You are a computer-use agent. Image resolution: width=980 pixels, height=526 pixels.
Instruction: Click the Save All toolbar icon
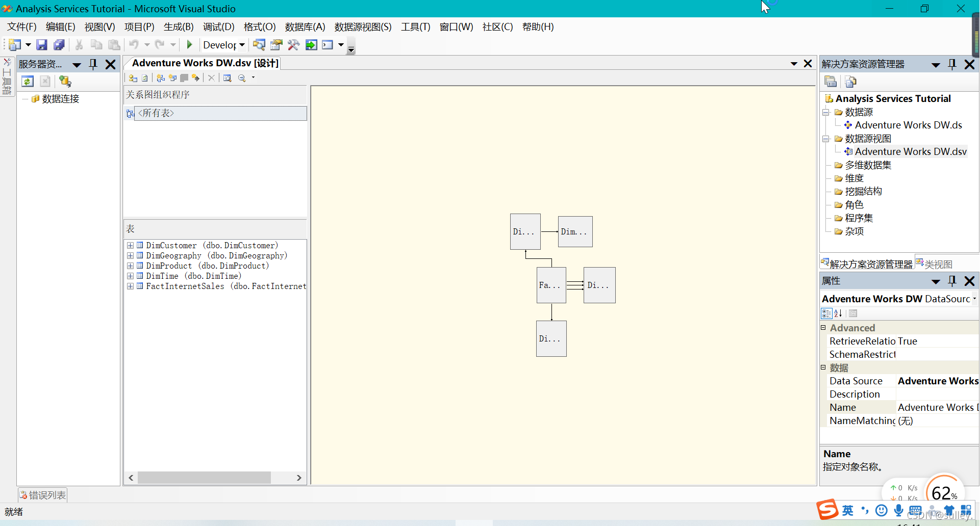[59, 45]
